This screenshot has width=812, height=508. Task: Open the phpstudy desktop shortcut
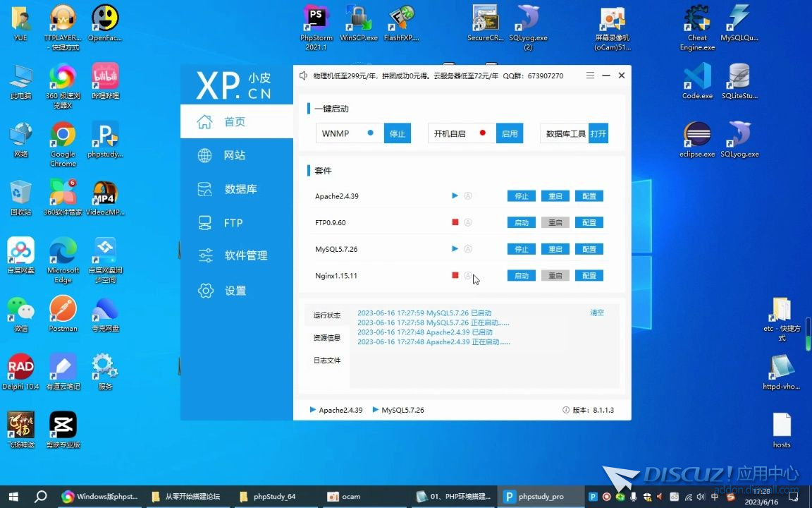tap(106, 140)
